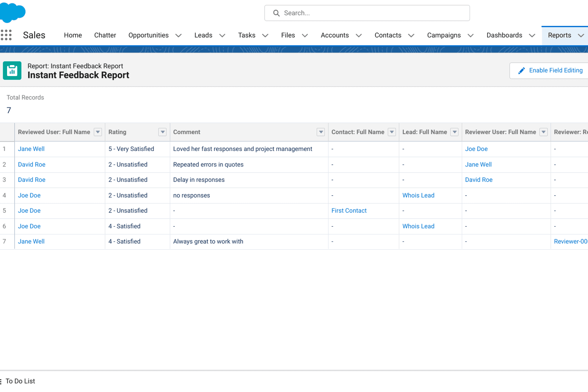This screenshot has height=392, width=588.
Task: Open reviewer Jane Well link in row 2
Action: (478, 165)
